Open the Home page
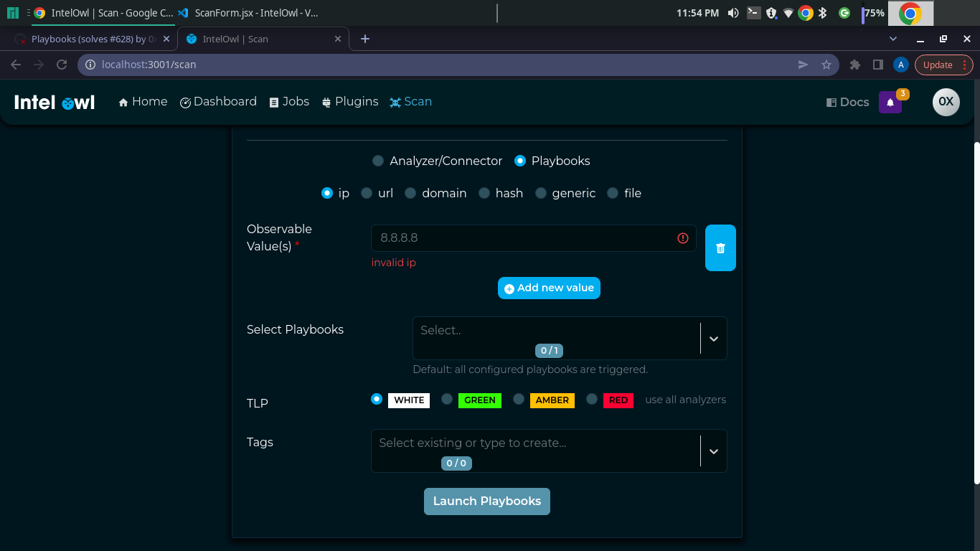The width and height of the screenshot is (980, 551). click(143, 102)
